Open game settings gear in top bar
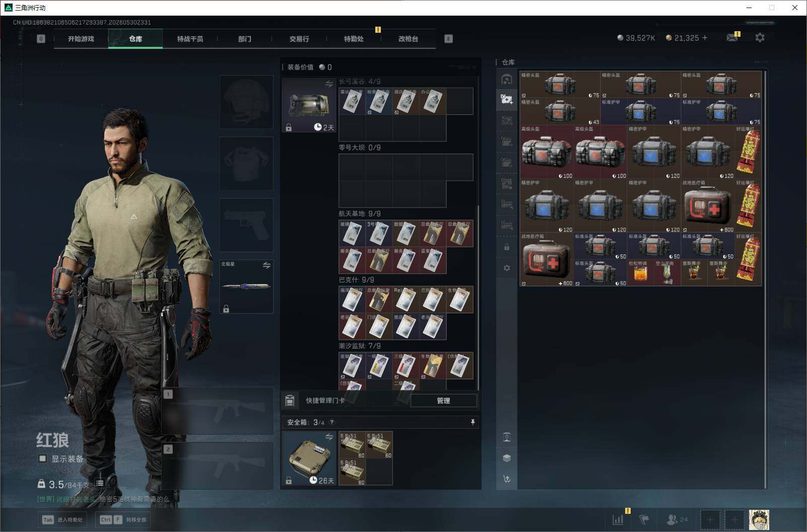Image resolution: width=807 pixels, height=532 pixels. 760,37
